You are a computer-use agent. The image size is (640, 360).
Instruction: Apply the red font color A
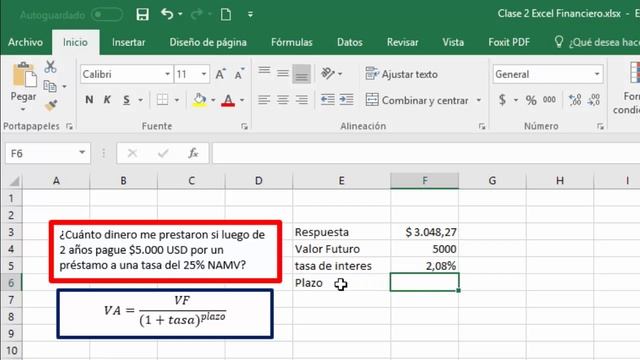coord(228,100)
